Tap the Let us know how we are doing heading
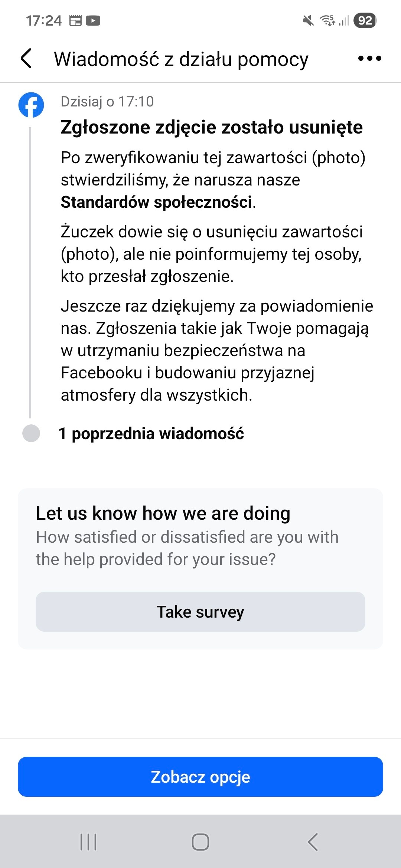Viewport: 401px width, 868px height. pos(163,513)
